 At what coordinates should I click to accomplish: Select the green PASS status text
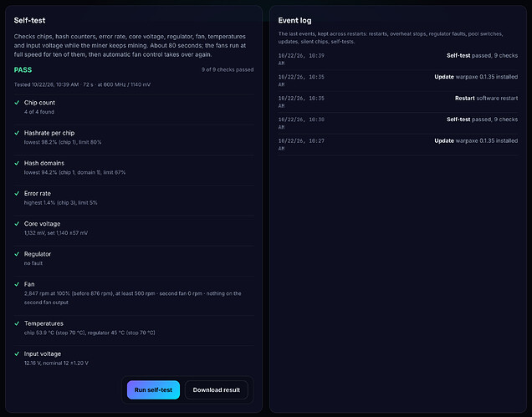(x=23, y=70)
